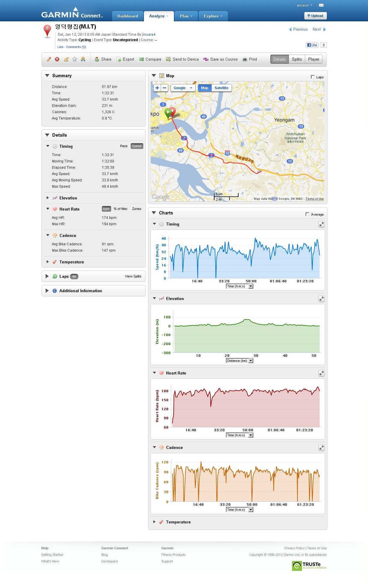
Task: Open the Analyze menu tab
Action: [x=159, y=16]
